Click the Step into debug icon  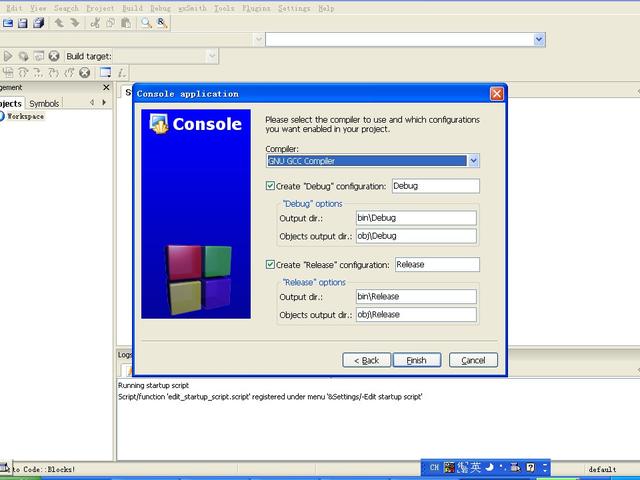point(38,73)
